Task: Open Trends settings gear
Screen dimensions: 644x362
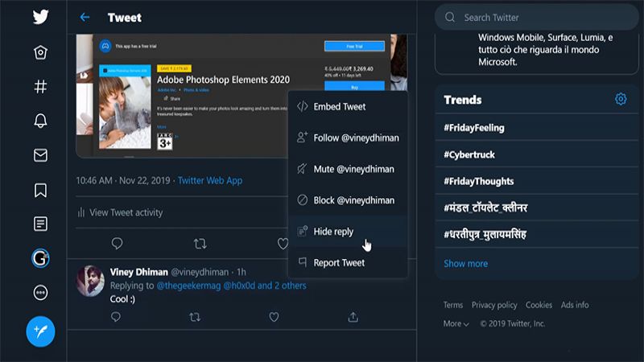Action: tap(621, 99)
